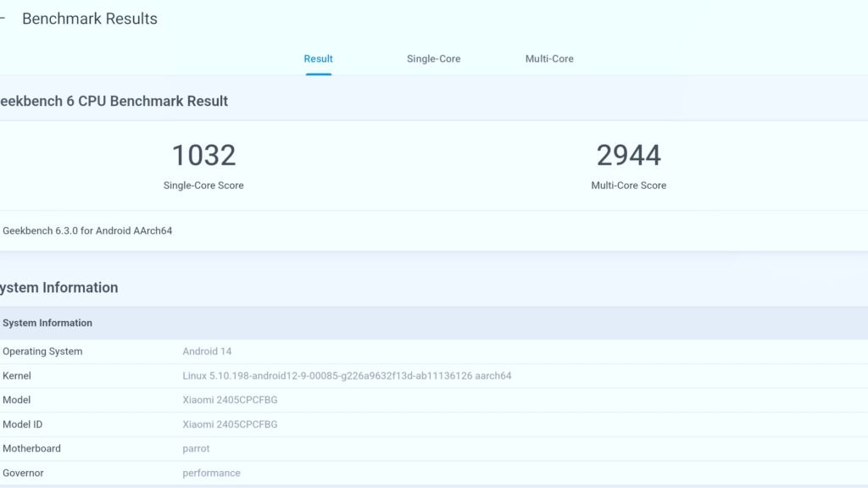Image resolution: width=868 pixels, height=488 pixels.
Task: Open the Single-Core tab
Action: pyautogui.click(x=433, y=59)
